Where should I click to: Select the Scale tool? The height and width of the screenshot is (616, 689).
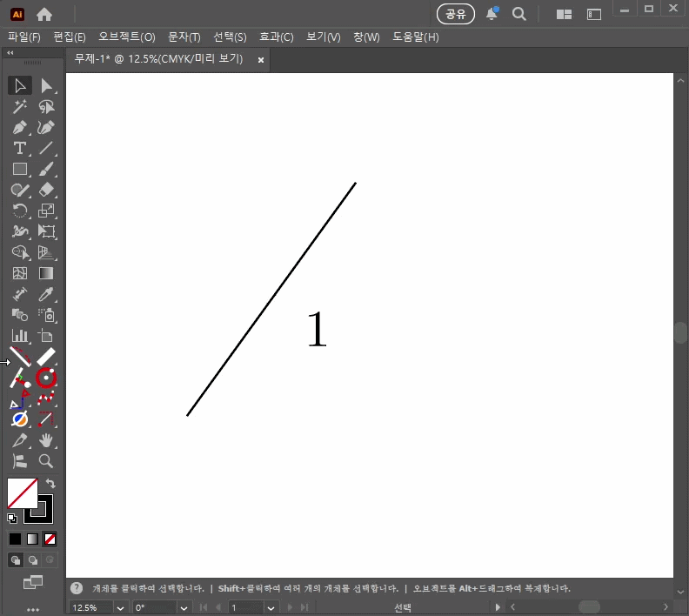pos(46,211)
